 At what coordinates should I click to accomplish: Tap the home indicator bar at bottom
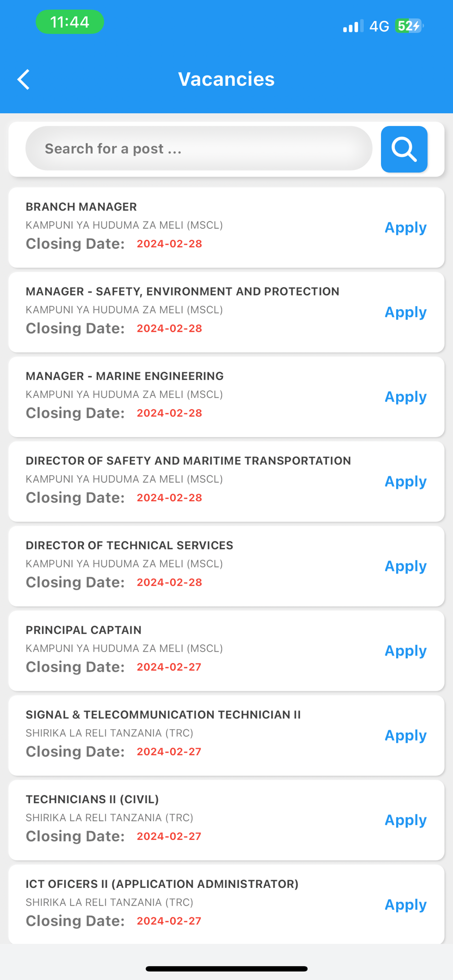point(226,969)
